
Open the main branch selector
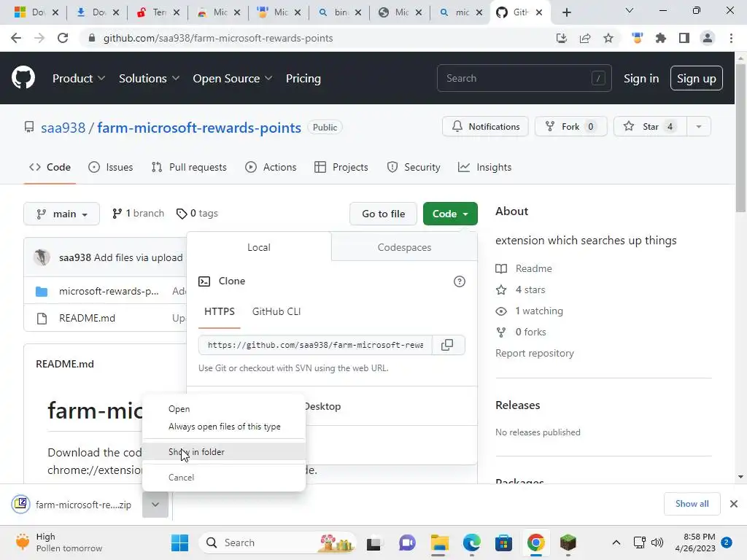pos(61,214)
